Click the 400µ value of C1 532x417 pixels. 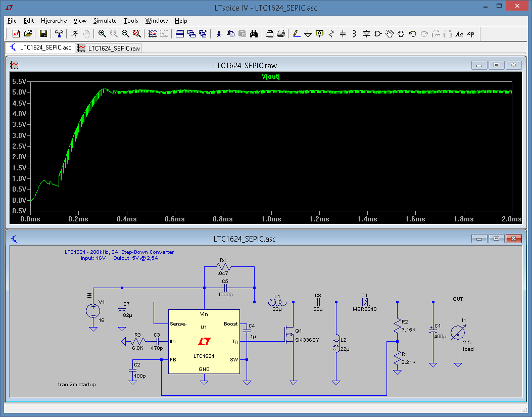[x=441, y=336]
